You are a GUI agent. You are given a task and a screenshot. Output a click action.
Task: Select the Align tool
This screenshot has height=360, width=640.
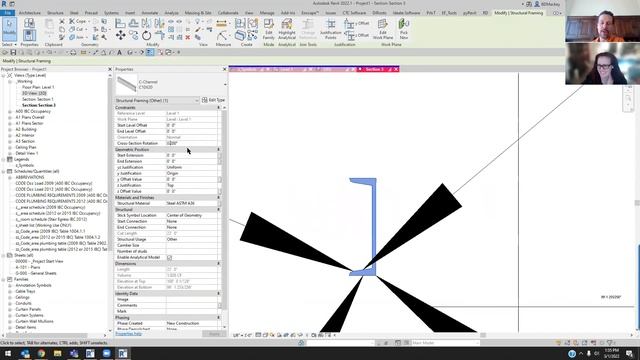[x=120, y=23]
